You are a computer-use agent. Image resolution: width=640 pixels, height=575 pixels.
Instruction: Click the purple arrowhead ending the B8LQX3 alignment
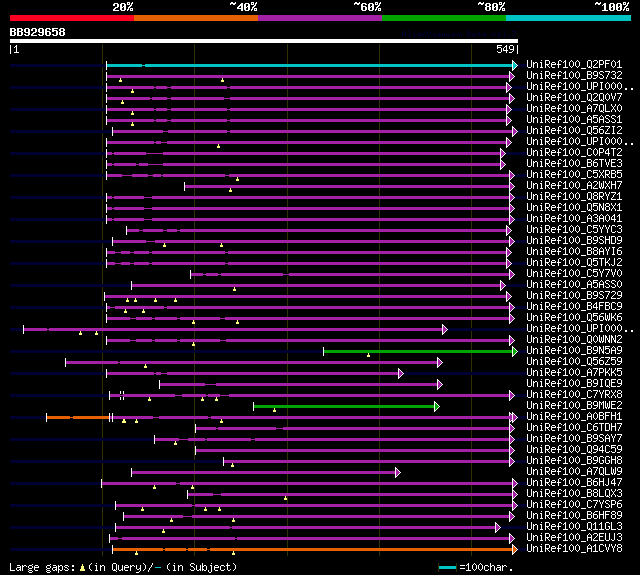(x=515, y=494)
